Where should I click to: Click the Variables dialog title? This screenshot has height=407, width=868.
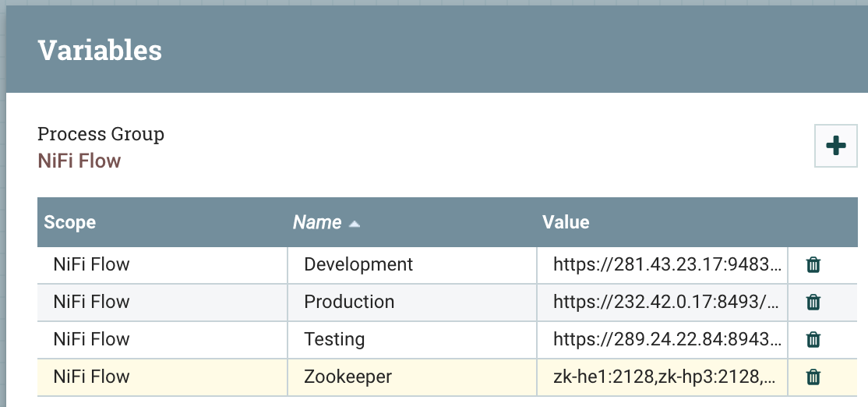(100, 50)
